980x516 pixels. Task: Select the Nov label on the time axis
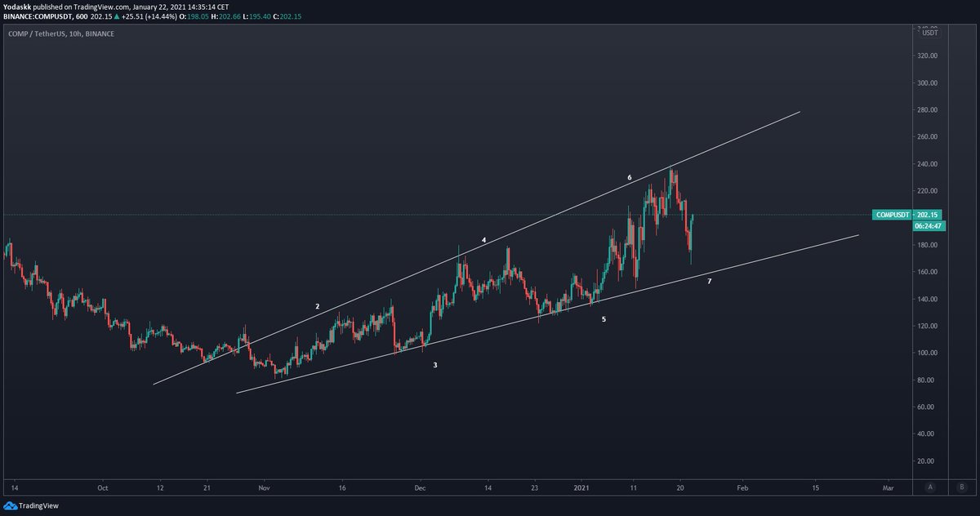pos(264,487)
